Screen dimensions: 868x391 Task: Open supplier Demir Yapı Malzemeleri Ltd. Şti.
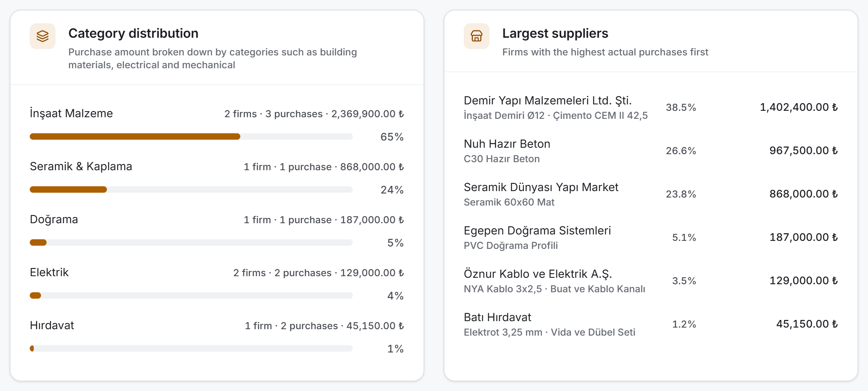coord(548,100)
